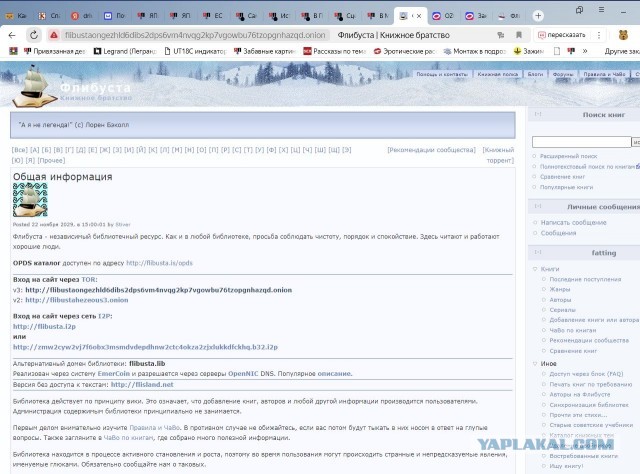Select the [М] alphabet filter
Viewport: 640px width, 474px height.
(177, 150)
